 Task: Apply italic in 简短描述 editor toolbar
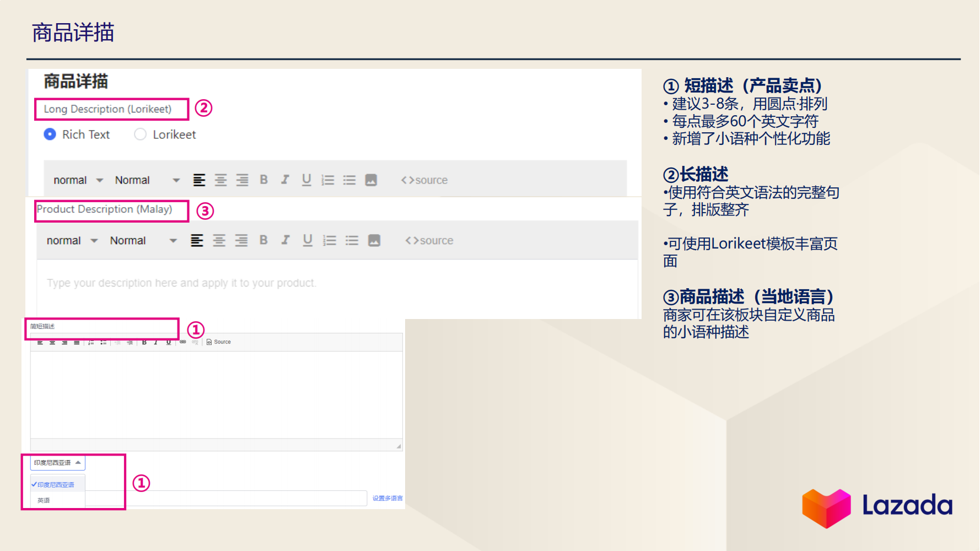click(x=156, y=342)
